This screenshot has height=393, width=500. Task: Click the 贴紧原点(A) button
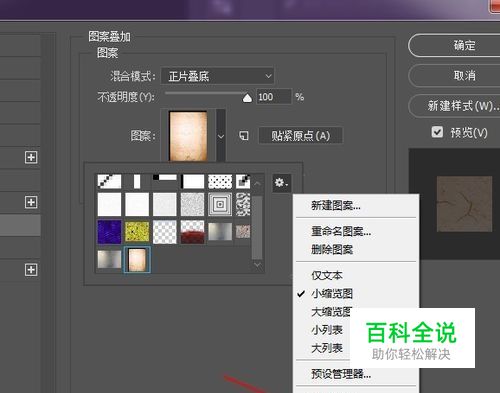pyautogui.click(x=301, y=136)
